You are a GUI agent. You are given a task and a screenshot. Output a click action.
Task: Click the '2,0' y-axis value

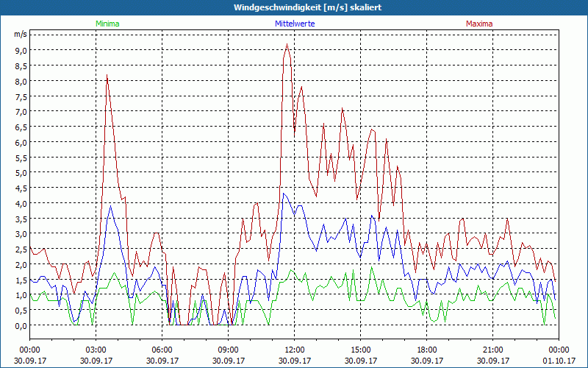point(21,264)
